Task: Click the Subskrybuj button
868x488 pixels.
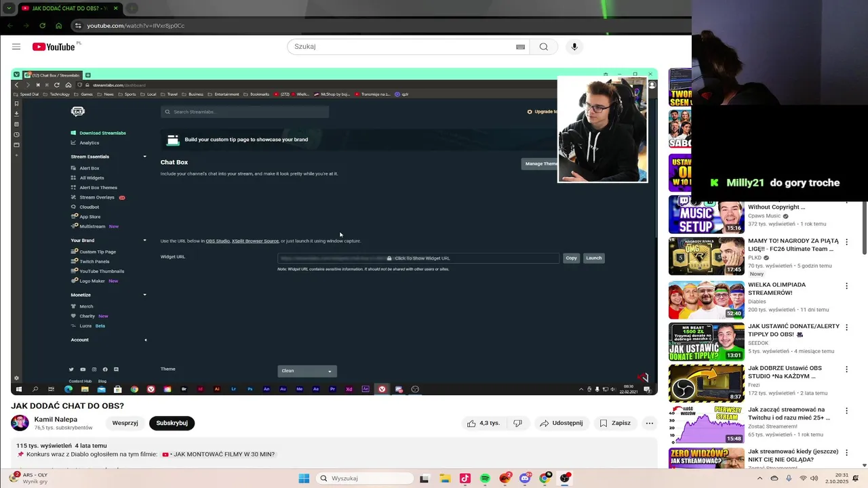Action: tap(172, 423)
